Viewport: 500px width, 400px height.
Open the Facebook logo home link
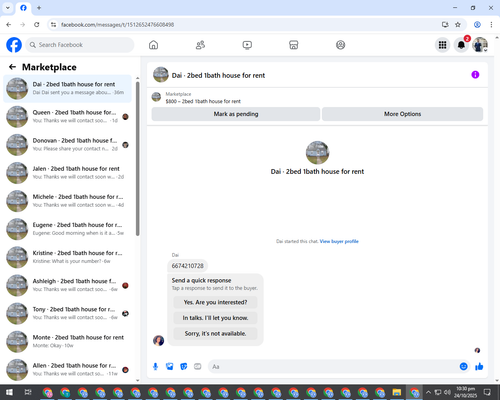pyautogui.click(x=14, y=45)
